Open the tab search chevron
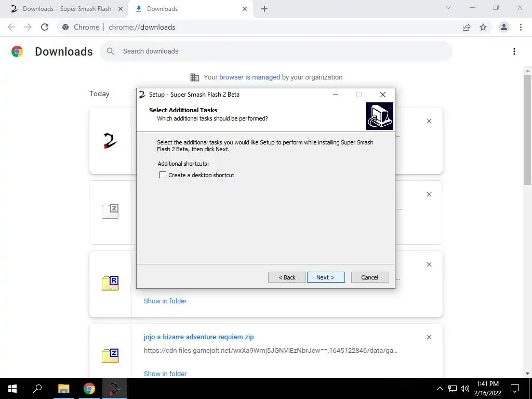This screenshot has height=399, width=532. coord(448,7)
